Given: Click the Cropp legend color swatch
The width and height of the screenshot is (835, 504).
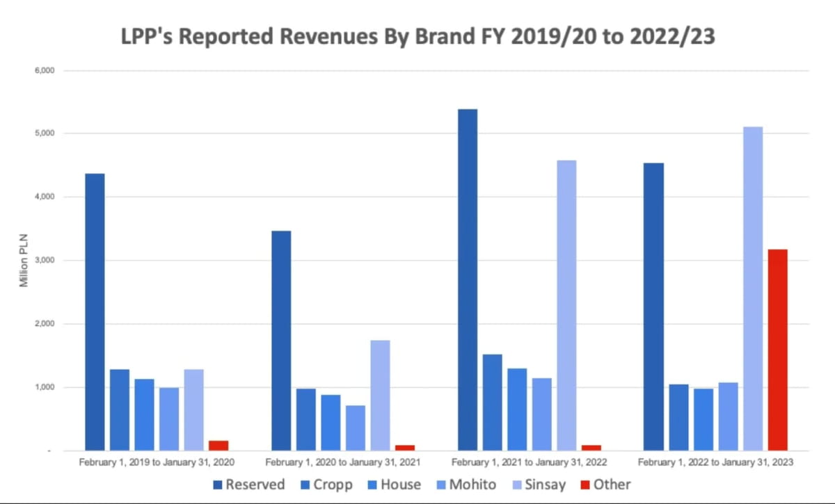Looking at the screenshot, I should pyautogui.click(x=305, y=485).
